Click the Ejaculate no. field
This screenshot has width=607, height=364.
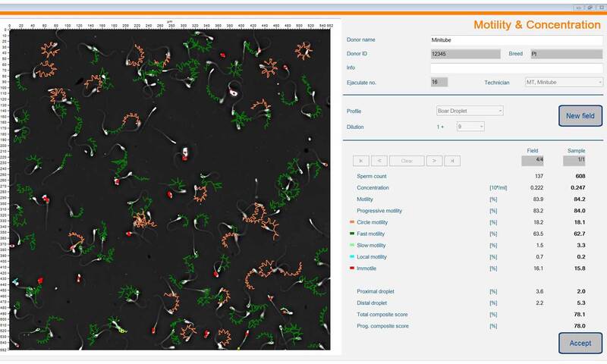[439, 82]
